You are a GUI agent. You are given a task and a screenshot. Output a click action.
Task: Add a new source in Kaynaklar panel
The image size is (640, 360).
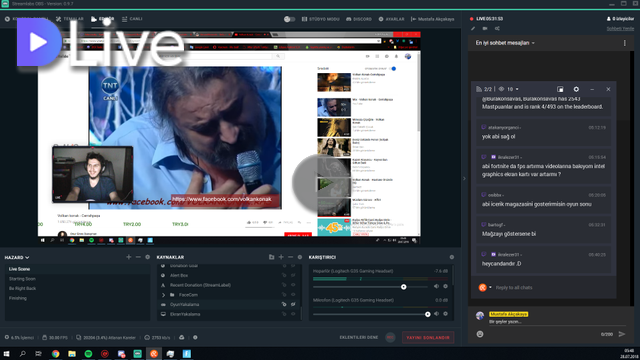tap(281, 257)
